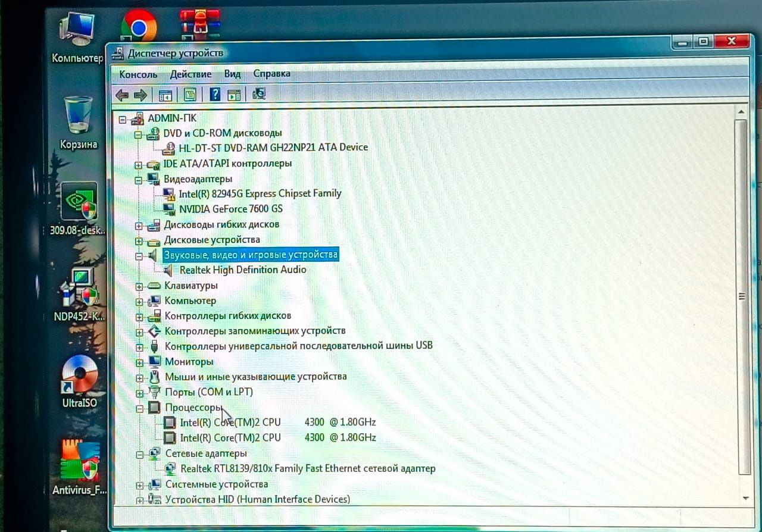
Task: Click the DVD drive category icon
Action: [x=153, y=133]
